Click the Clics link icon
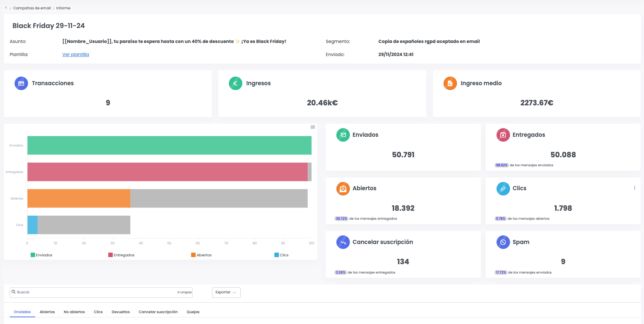The height and width of the screenshot is (324, 644). pyautogui.click(x=503, y=189)
